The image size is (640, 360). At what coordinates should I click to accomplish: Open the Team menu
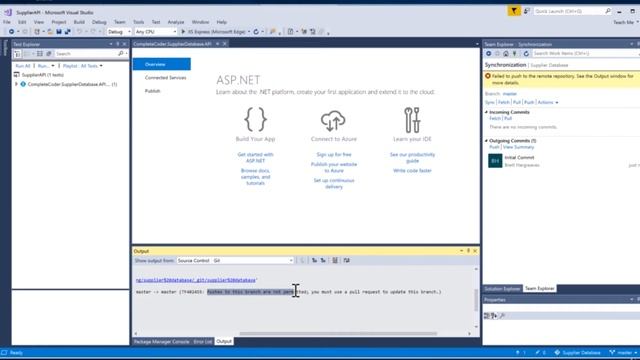pyautogui.click(x=120, y=22)
